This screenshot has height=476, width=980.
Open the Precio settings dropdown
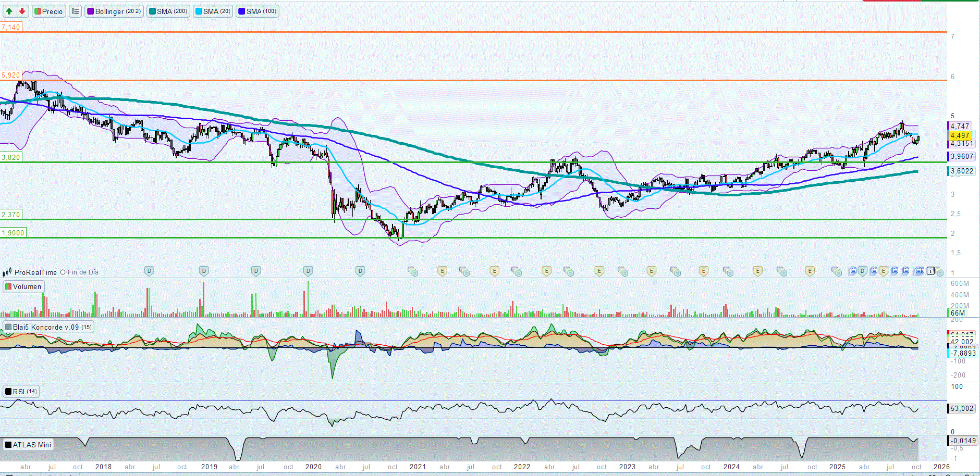click(49, 11)
